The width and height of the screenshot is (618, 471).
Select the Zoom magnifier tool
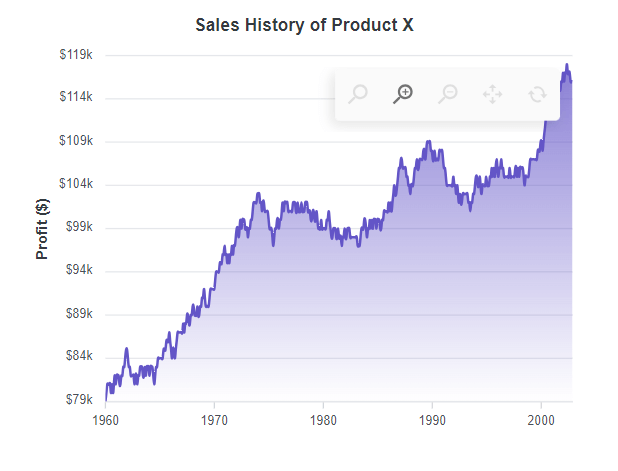click(358, 94)
